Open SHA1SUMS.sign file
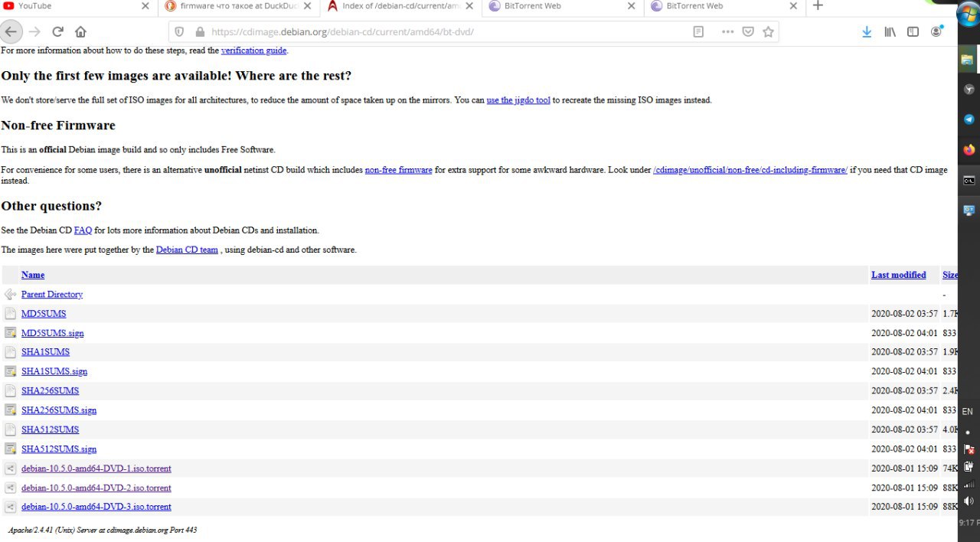Image resolution: width=980 pixels, height=542 pixels. [54, 371]
